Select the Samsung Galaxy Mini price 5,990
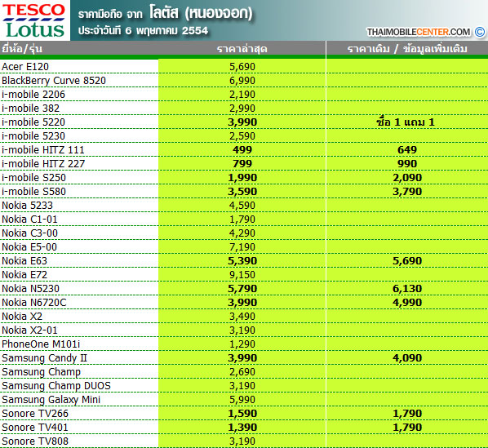The height and width of the screenshot is (448, 488). 242,400
